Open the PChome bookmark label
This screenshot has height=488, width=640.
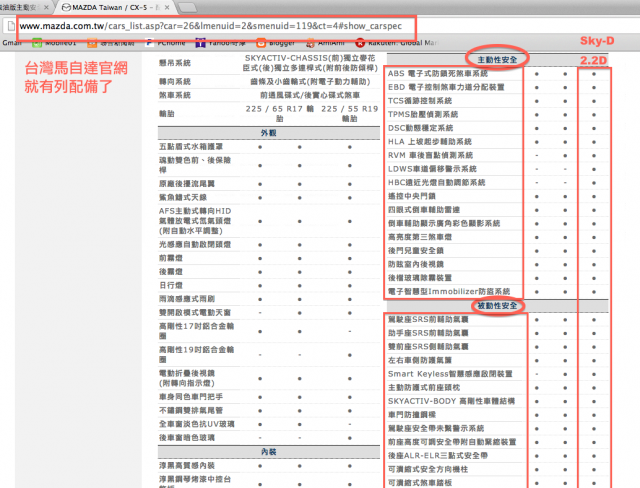coord(171,43)
